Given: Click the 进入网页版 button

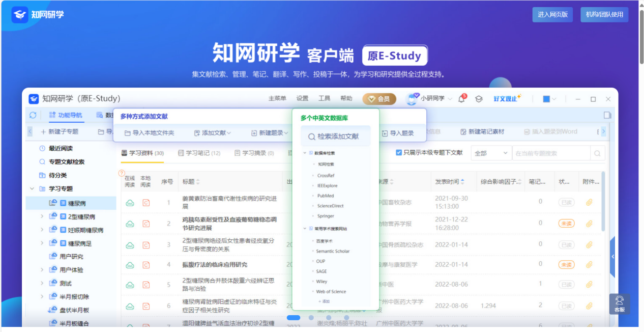Looking at the screenshot, I should pos(553,15).
